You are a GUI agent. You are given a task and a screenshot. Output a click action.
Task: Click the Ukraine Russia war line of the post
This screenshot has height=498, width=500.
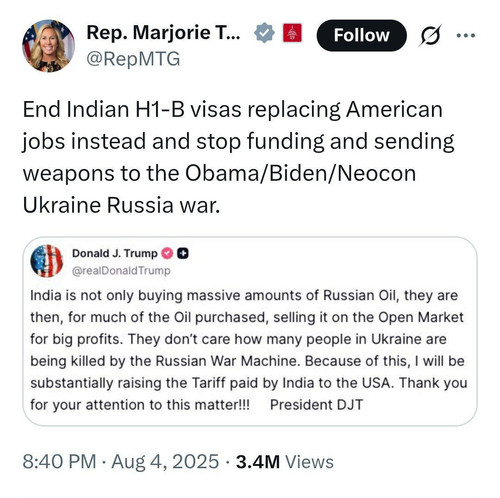(x=121, y=205)
